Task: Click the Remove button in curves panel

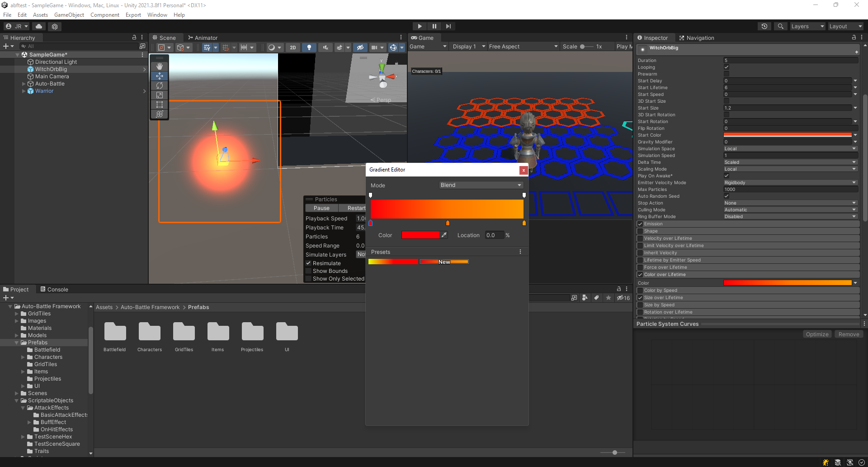Action: click(849, 334)
